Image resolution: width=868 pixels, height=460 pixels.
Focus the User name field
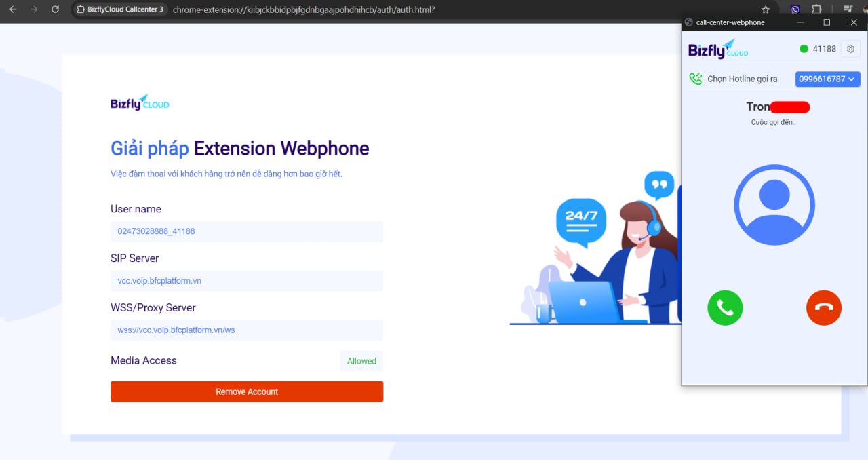coord(247,231)
